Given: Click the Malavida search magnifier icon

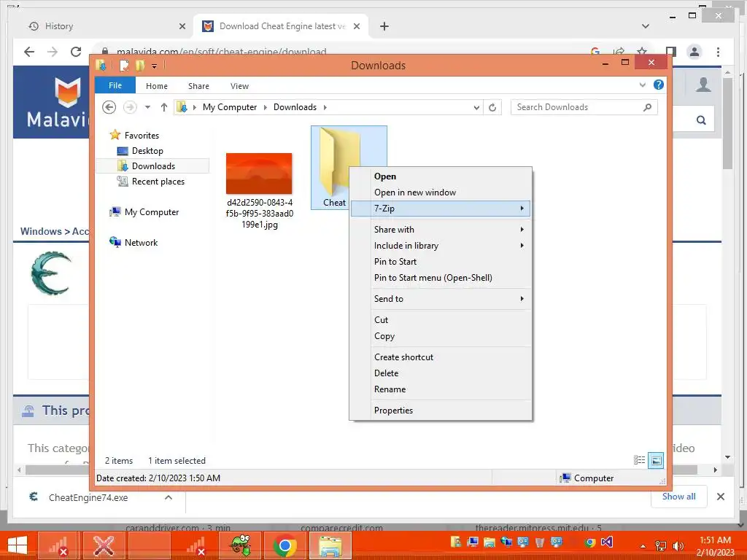Looking at the screenshot, I should 701,120.
